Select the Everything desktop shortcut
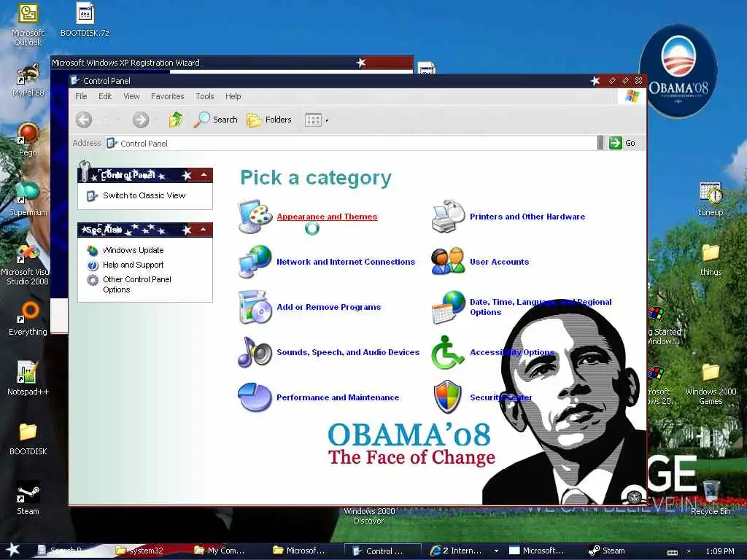 coord(28,319)
